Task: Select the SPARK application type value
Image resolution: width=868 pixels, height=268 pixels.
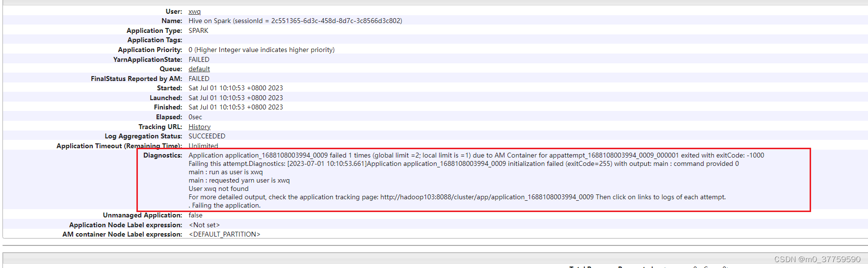Action: coord(198,31)
